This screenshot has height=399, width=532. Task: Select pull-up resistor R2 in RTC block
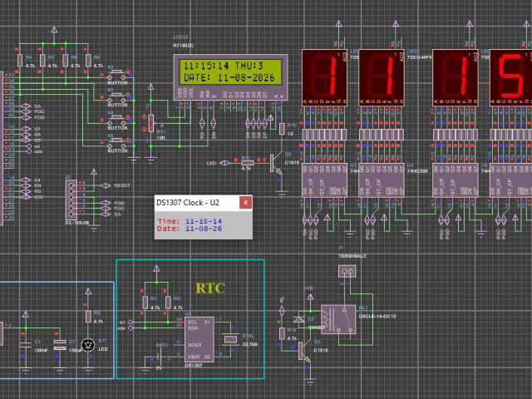point(168,303)
